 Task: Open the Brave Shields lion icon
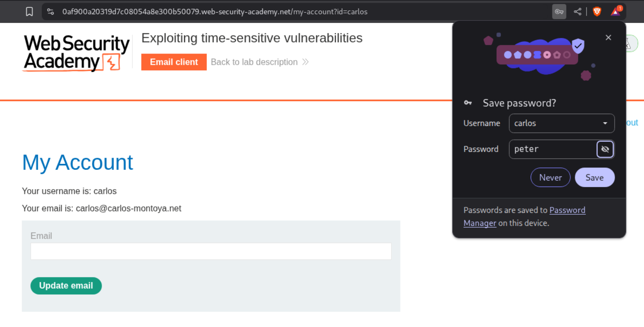597,12
